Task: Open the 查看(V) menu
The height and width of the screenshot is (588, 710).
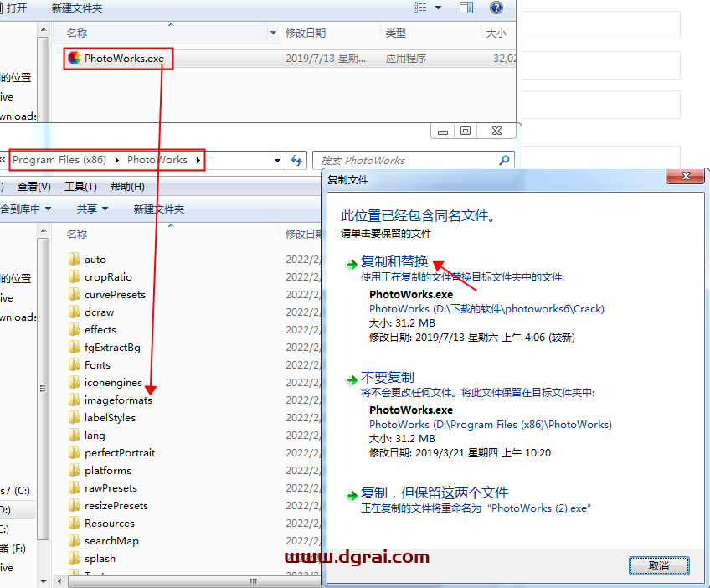Action: (34, 187)
